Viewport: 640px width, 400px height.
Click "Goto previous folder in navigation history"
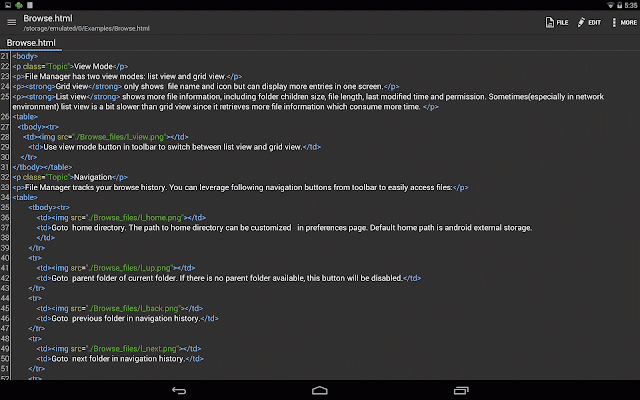pos(125,318)
